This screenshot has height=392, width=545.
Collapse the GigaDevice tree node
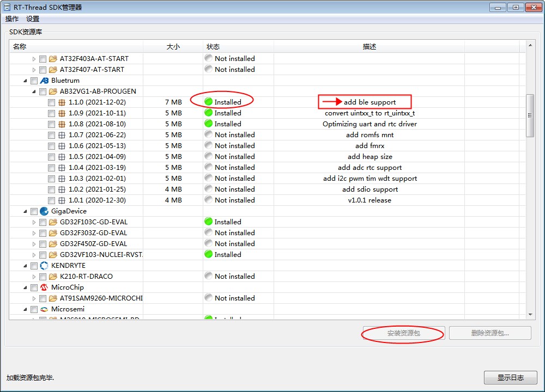coord(25,211)
